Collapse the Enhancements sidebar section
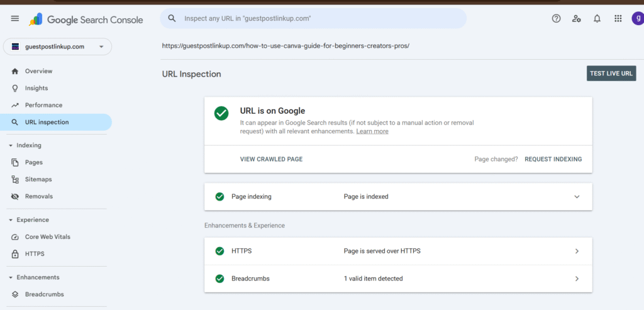644x310 pixels. coord(11,277)
